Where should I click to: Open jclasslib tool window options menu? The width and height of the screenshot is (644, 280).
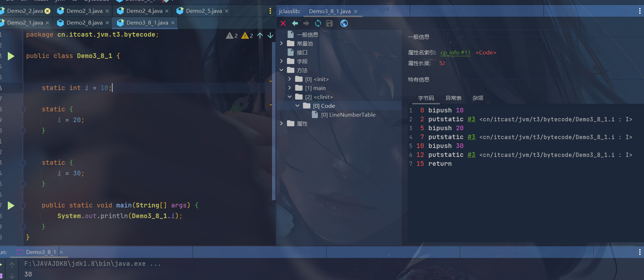[x=640, y=11]
